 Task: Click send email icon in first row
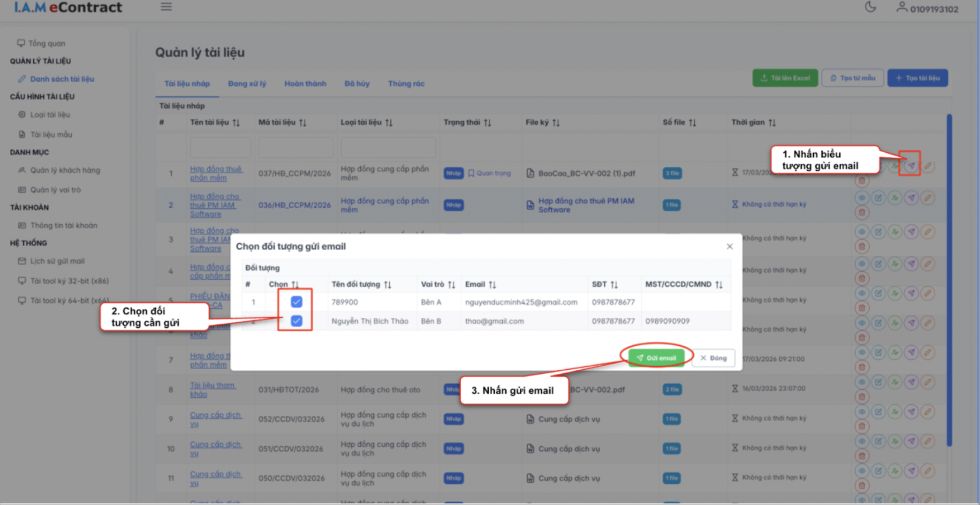[911, 166]
